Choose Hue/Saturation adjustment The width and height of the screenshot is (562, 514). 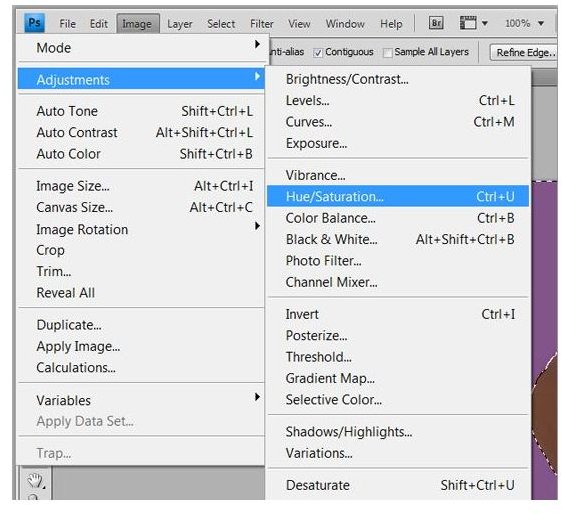[x=398, y=196]
